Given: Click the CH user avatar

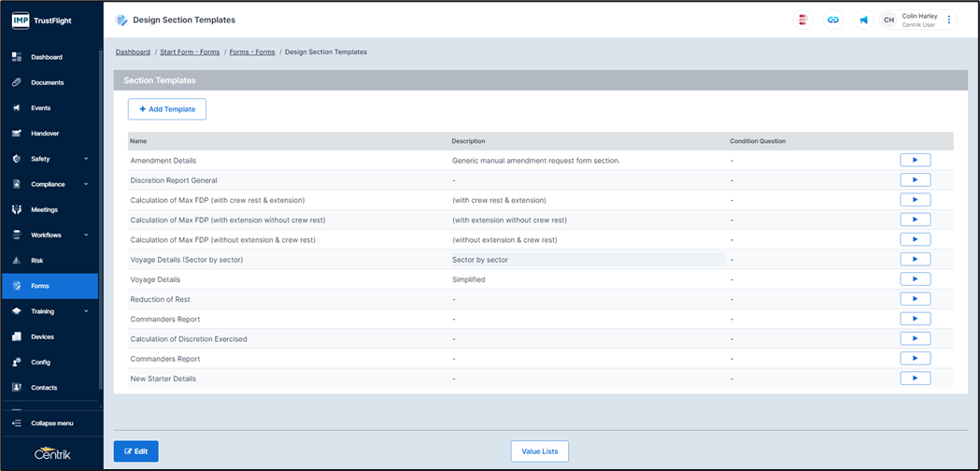Looking at the screenshot, I should tap(888, 20).
